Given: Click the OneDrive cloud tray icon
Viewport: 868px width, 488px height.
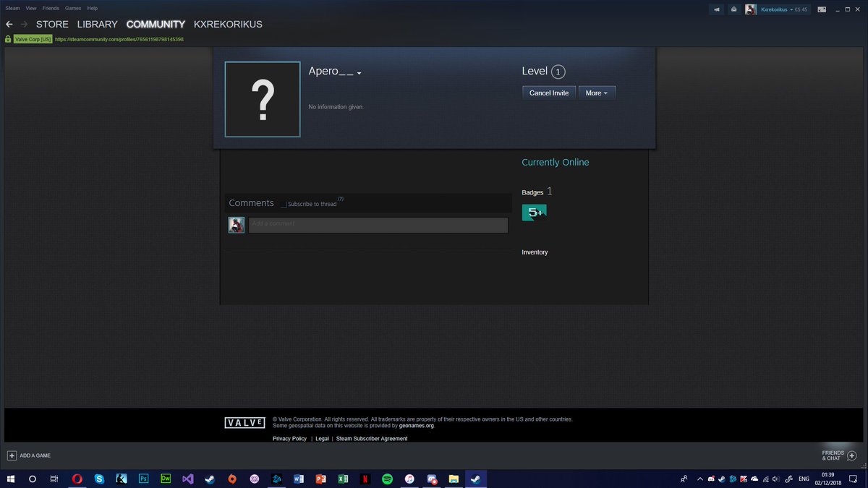Looking at the screenshot, I should (x=754, y=479).
